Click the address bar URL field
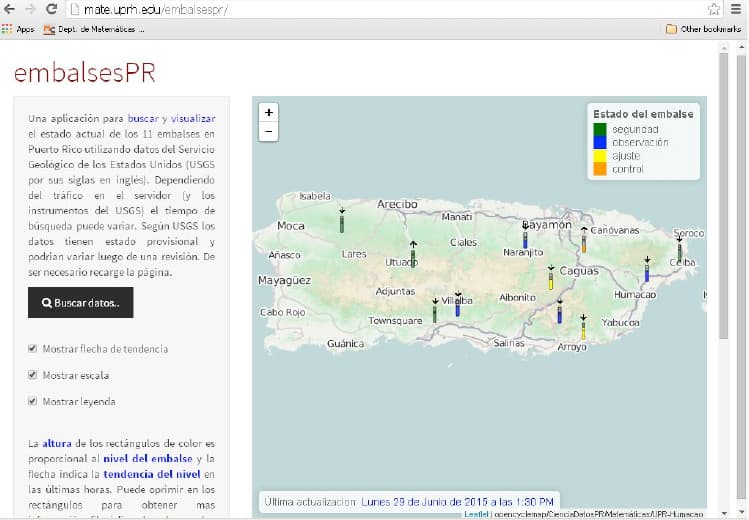 [x=387, y=9]
